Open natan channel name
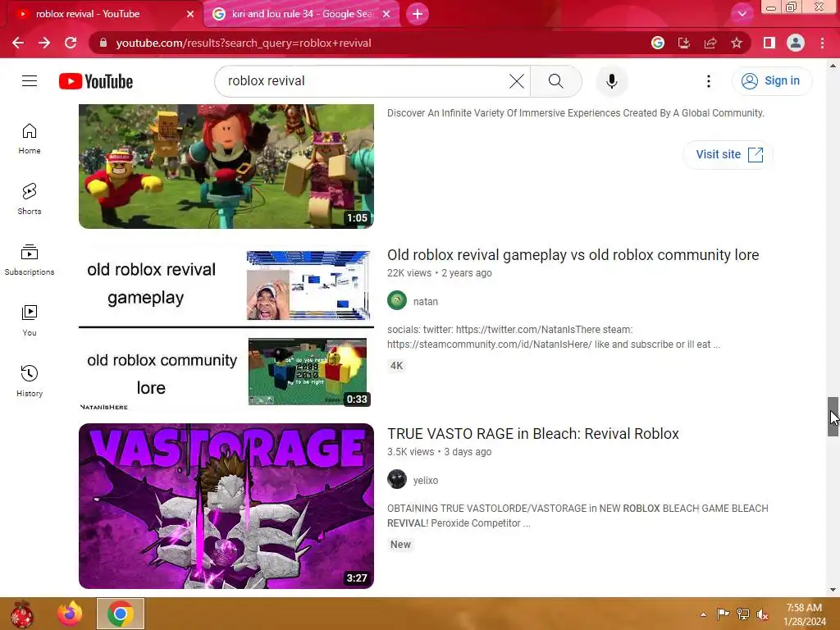The height and width of the screenshot is (630, 840). pyautogui.click(x=426, y=302)
